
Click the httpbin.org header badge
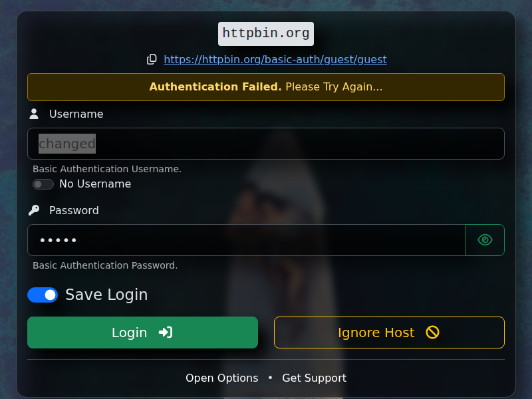[265, 33]
